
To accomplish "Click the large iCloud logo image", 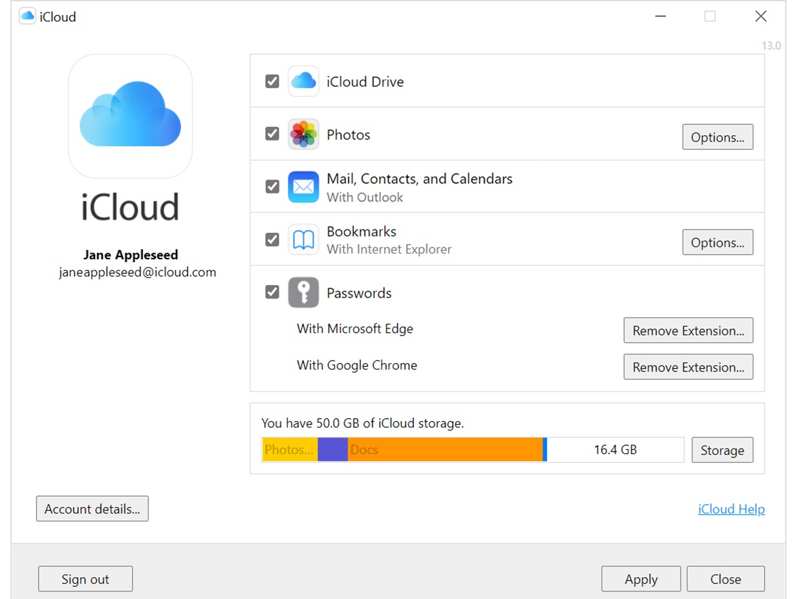I will point(130,116).
